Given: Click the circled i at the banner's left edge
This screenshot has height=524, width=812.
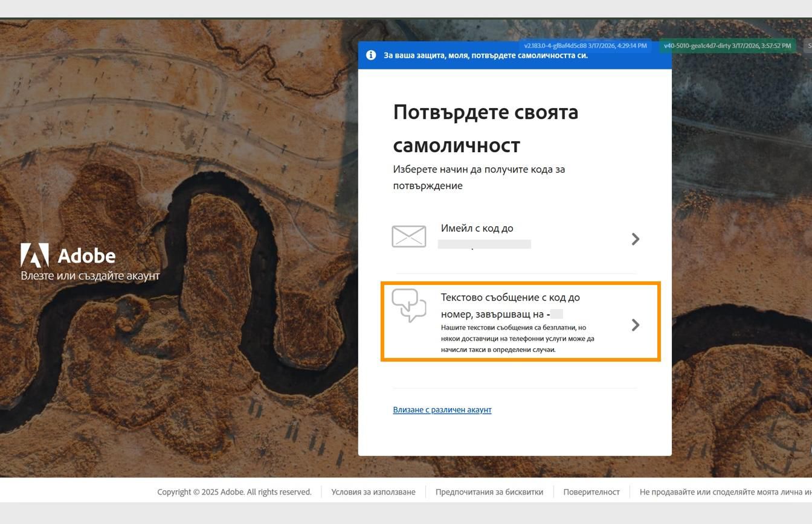Looking at the screenshot, I should [x=371, y=56].
